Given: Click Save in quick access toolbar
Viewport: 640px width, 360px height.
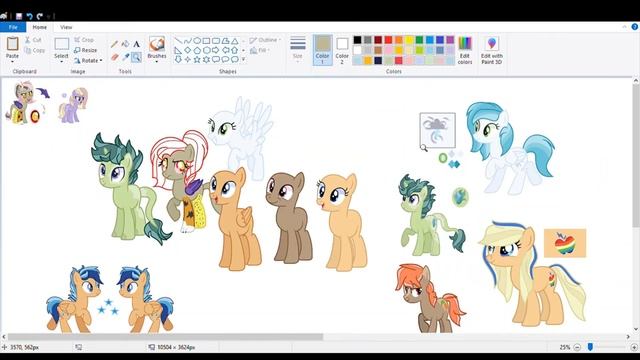Looking at the screenshot, I should click(x=19, y=16).
